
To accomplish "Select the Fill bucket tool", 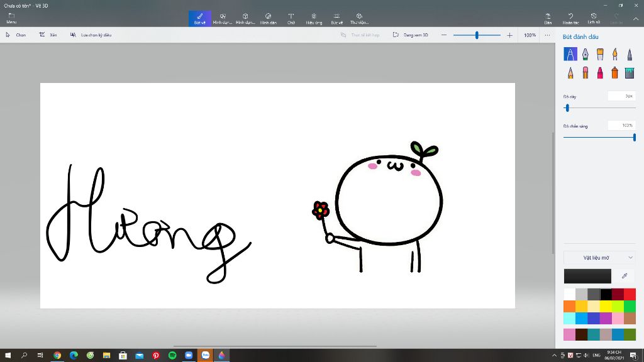I will coord(630,73).
